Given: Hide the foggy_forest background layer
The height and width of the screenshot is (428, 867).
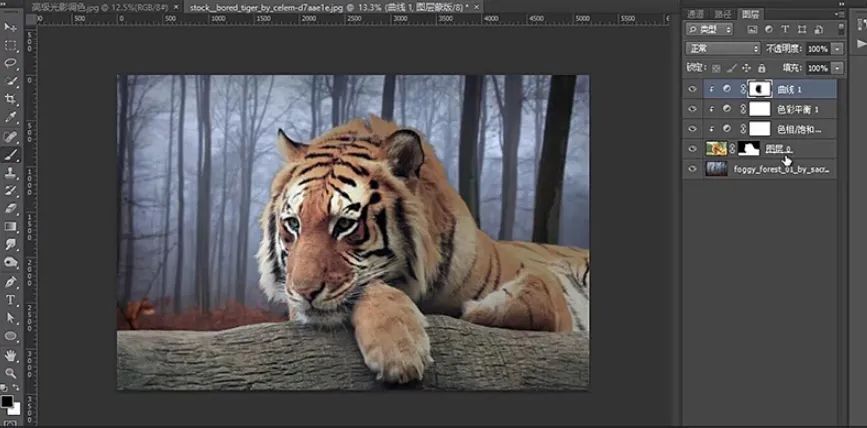Looking at the screenshot, I should [x=692, y=170].
